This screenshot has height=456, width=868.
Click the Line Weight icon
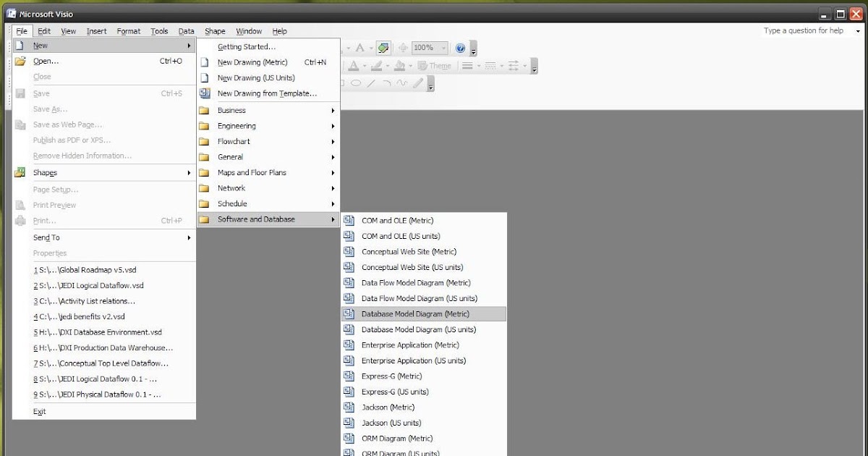467,66
